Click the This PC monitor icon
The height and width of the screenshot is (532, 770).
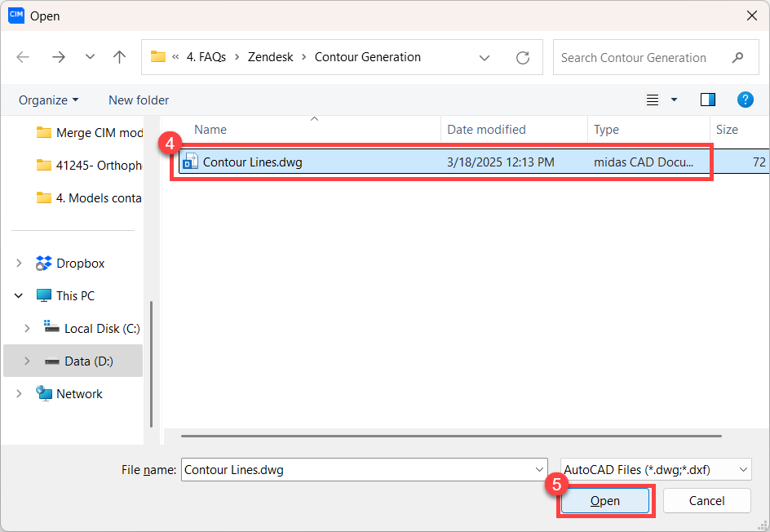(x=44, y=295)
